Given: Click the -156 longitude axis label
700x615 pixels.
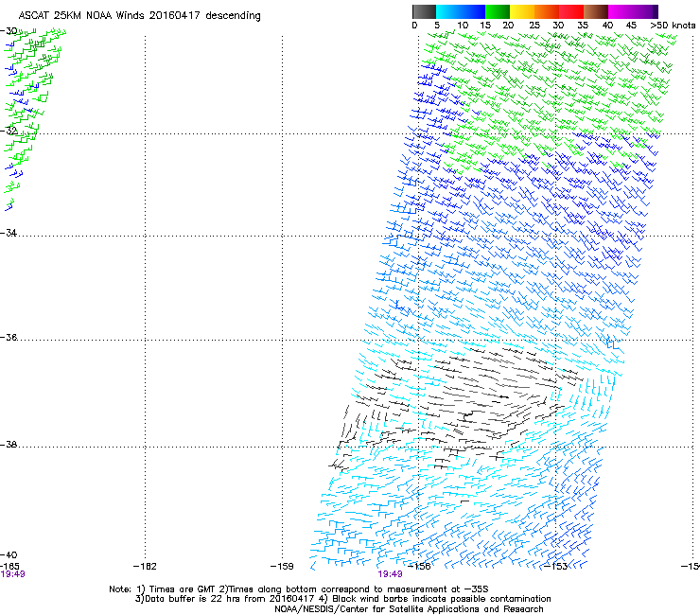Looking at the screenshot, I should click(419, 567).
